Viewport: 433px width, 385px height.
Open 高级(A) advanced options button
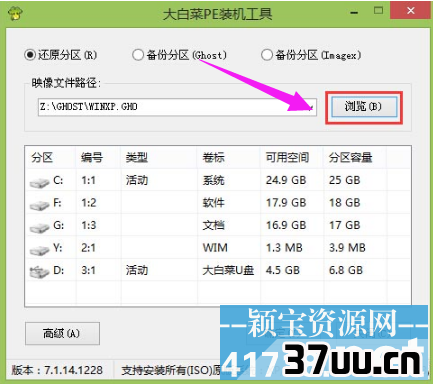(x=62, y=333)
